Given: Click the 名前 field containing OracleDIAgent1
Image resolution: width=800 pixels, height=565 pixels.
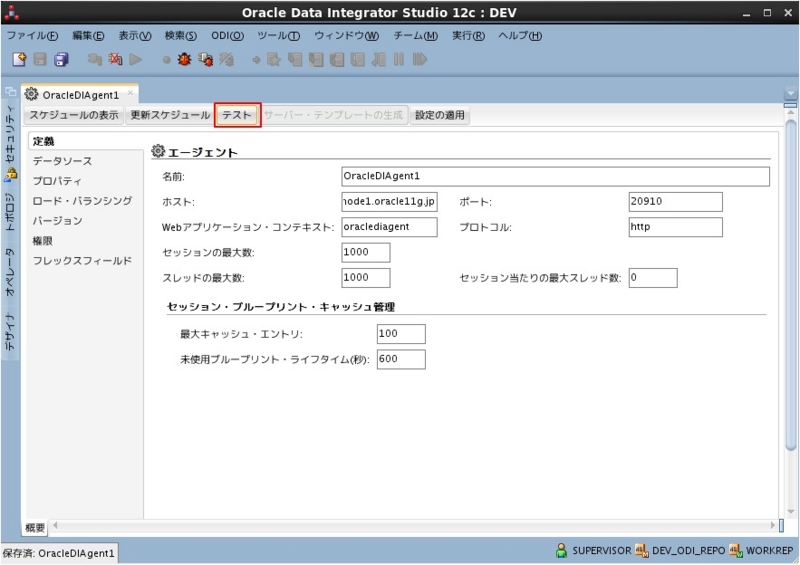Looking at the screenshot, I should pyautogui.click(x=555, y=176).
